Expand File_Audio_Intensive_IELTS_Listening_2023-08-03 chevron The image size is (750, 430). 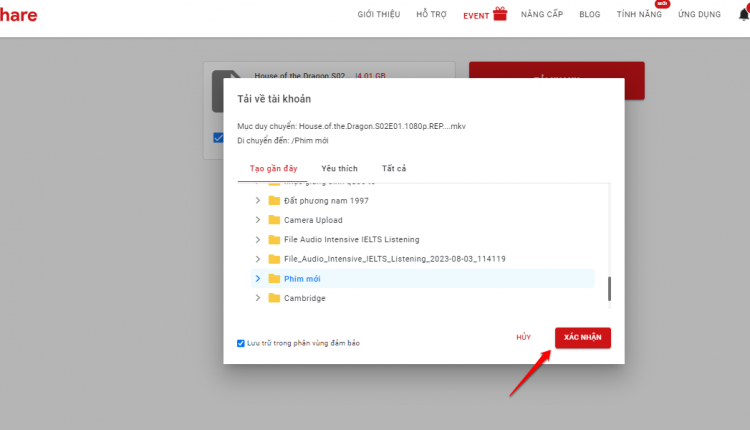coord(258,259)
